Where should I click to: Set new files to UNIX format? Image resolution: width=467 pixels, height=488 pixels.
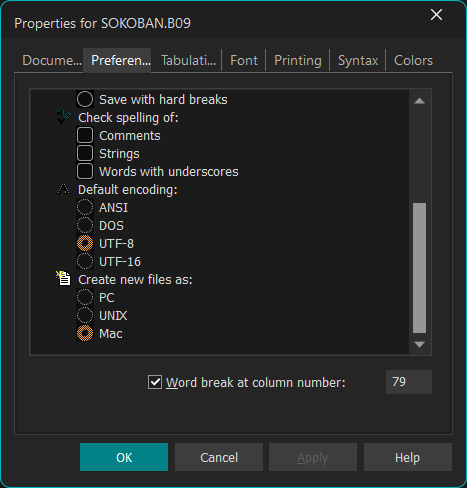click(85, 315)
